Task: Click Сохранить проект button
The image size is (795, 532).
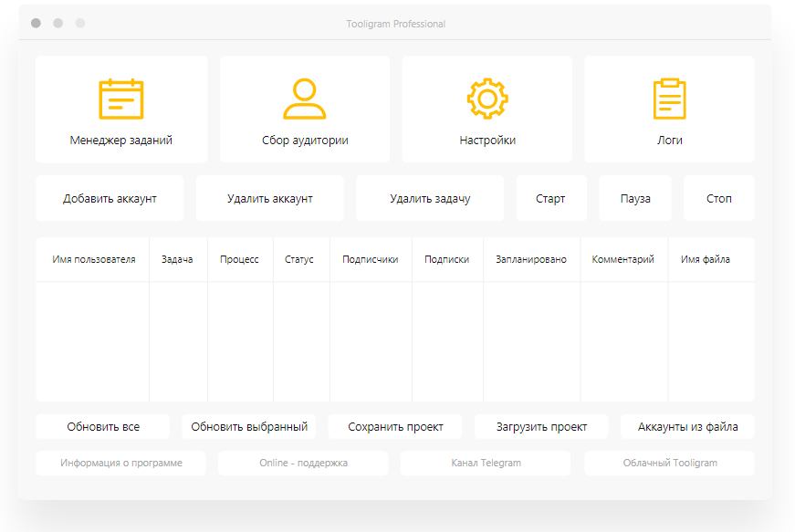Action: tap(395, 427)
